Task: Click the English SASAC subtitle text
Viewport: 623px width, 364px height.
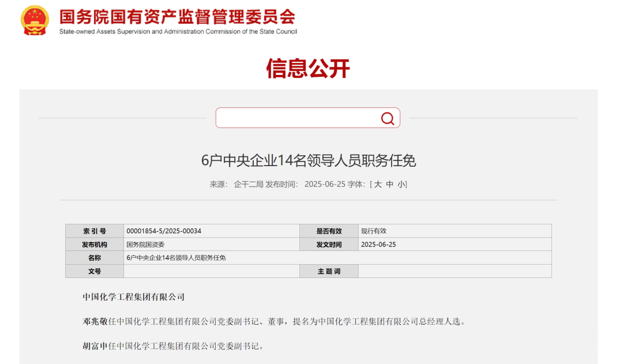Action: [x=178, y=32]
